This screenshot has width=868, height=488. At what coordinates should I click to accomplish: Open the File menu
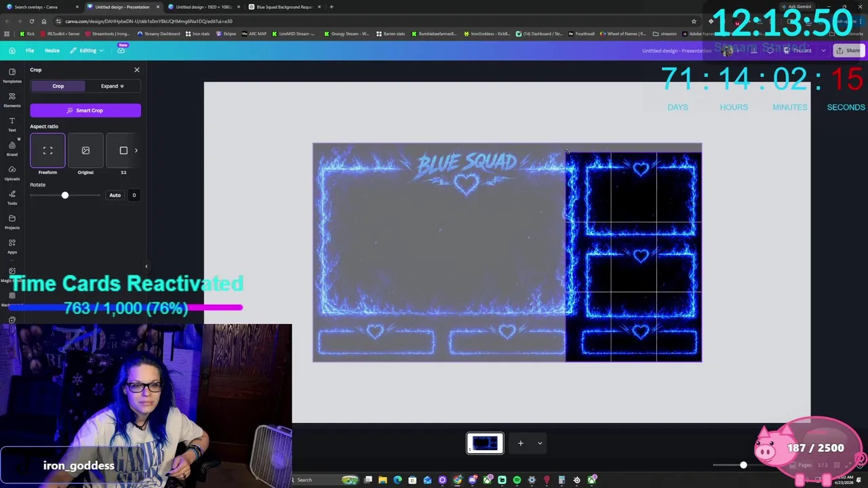[x=30, y=50]
